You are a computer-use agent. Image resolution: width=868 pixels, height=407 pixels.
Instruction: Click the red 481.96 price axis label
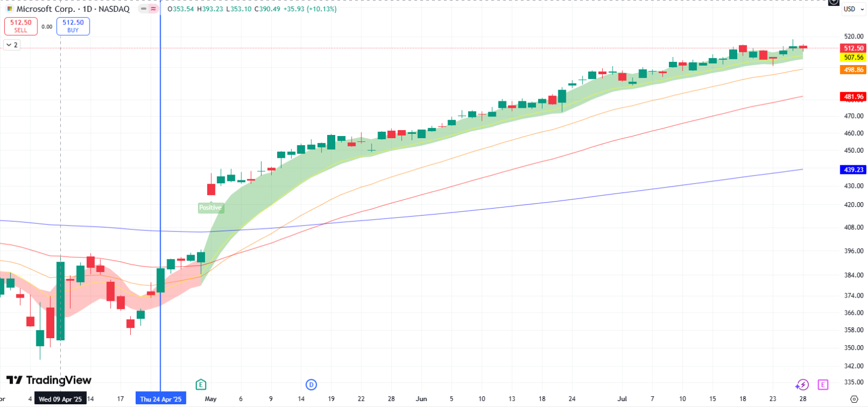pyautogui.click(x=853, y=97)
